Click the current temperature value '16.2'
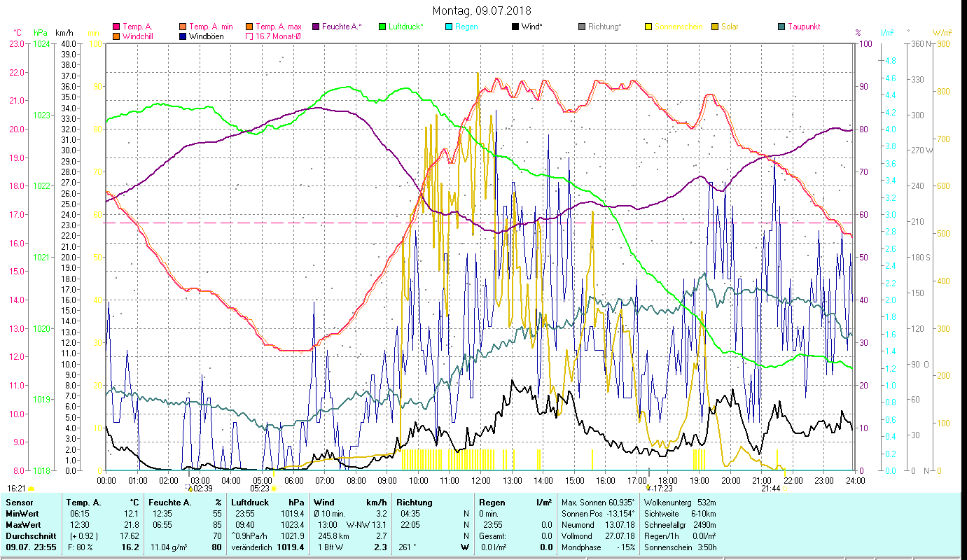Viewport: 967px width, 560px height. tap(131, 547)
